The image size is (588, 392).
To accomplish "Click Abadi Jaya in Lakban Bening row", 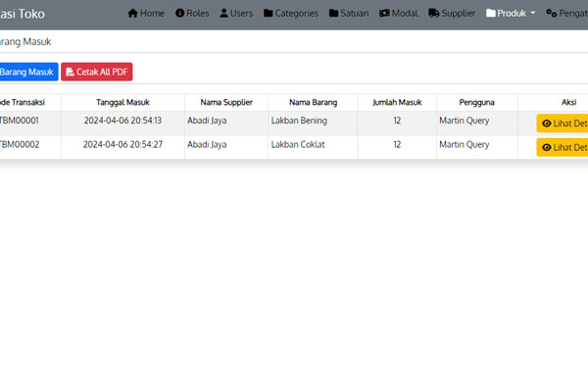I will pos(207,121).
